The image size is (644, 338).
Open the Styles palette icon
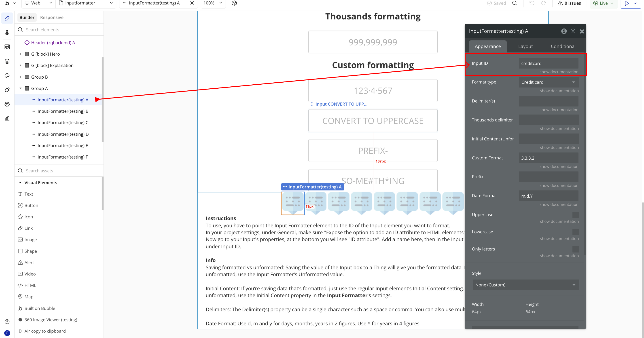pos(7,76)
